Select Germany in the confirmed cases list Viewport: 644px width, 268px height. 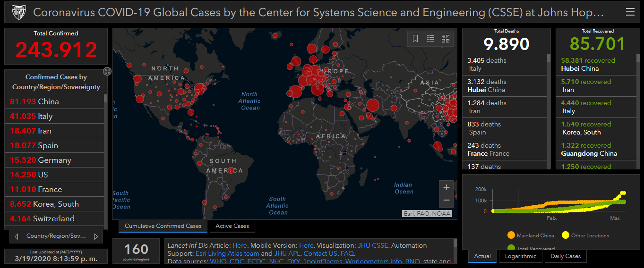(x=54, y=160)
